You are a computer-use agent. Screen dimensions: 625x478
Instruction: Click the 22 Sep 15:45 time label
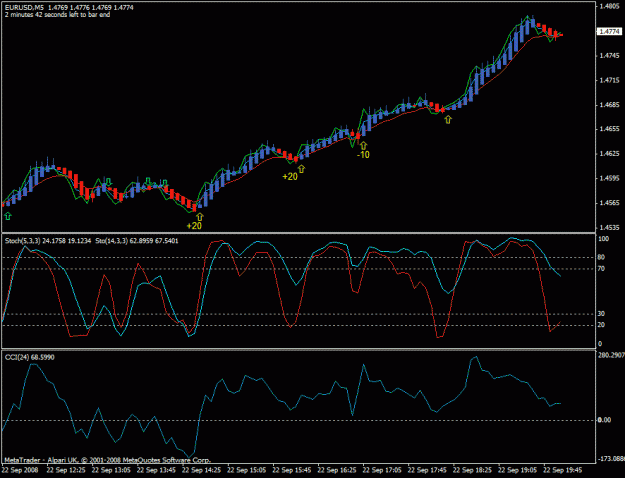coord(292,470)
